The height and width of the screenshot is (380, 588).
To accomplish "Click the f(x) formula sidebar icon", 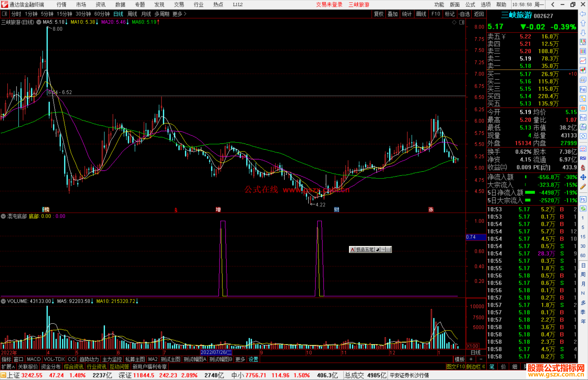I will tap(583, 127).
